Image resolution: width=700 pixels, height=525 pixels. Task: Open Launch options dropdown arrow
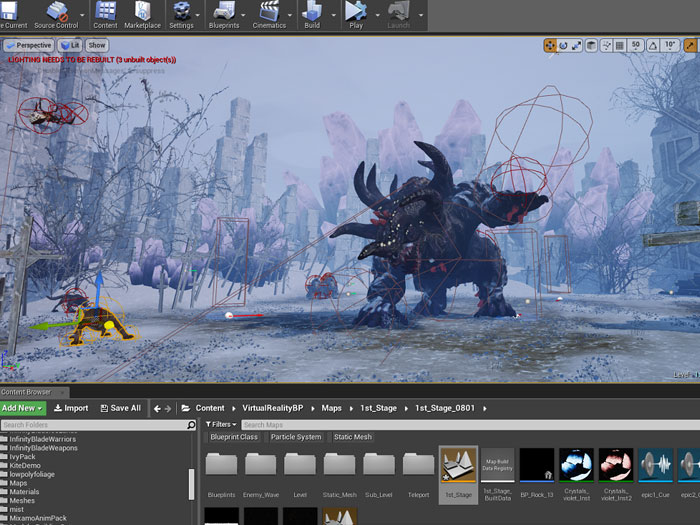pyautogui.click(x=421, y=15)
